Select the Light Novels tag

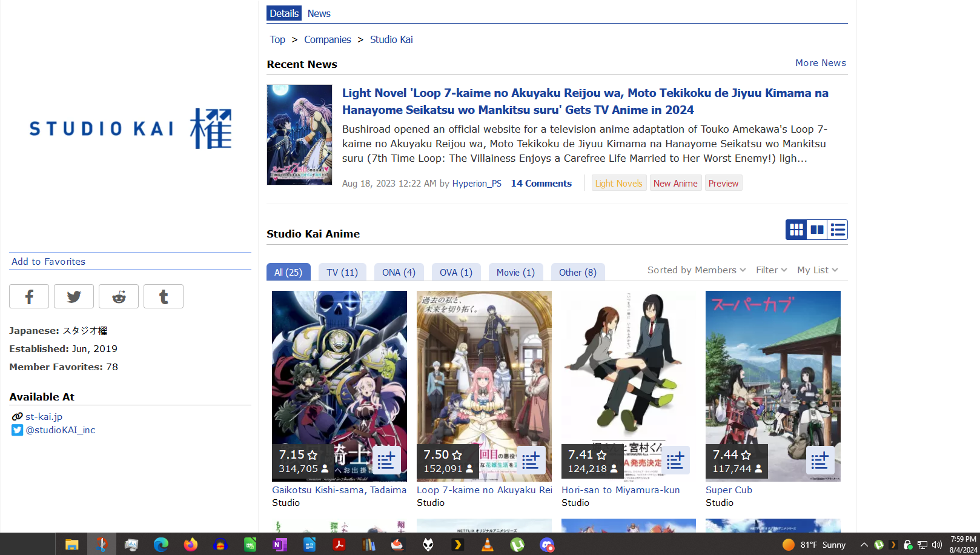619,184
